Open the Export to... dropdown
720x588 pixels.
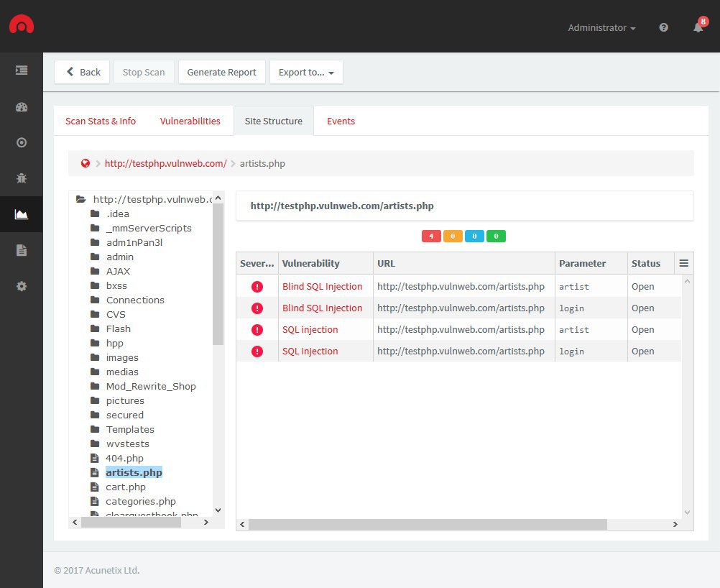[x=306, y=72]
